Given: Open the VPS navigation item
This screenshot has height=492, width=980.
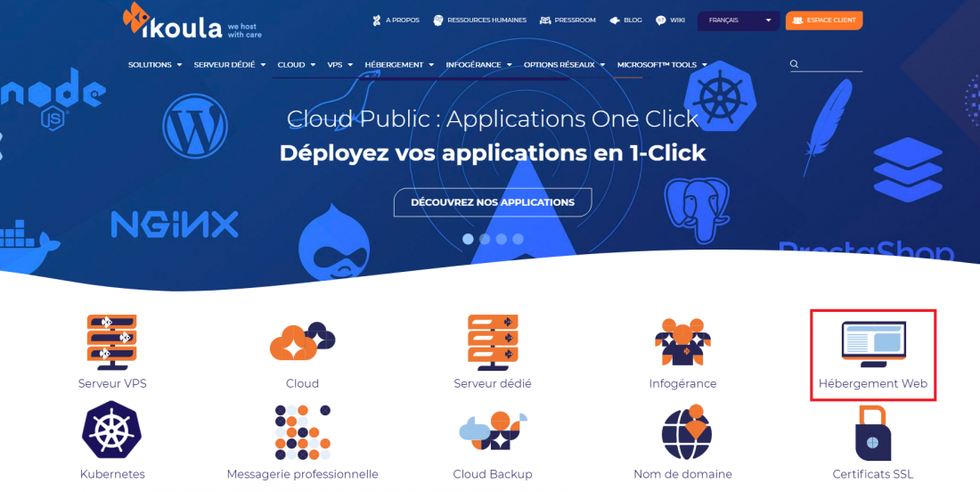Looking at the screenshot, I should [335, 64].
